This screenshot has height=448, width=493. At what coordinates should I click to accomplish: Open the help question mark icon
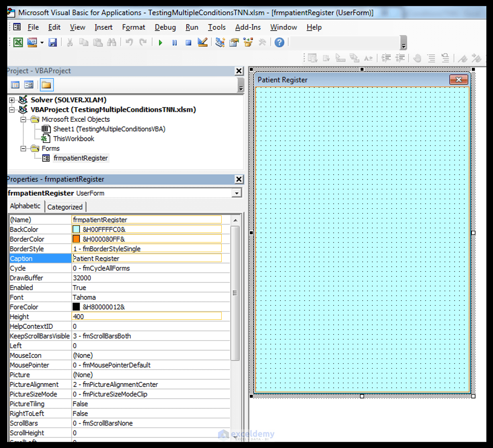pyautogui.click(x=279, y=42)
